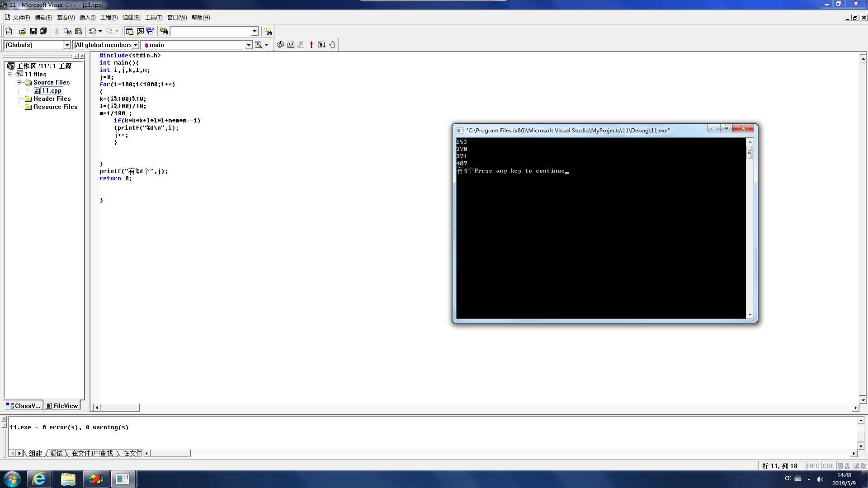Click the New Text File toolbar icon
The width and height of the screenshot is (868, 488).
(9, 31)
